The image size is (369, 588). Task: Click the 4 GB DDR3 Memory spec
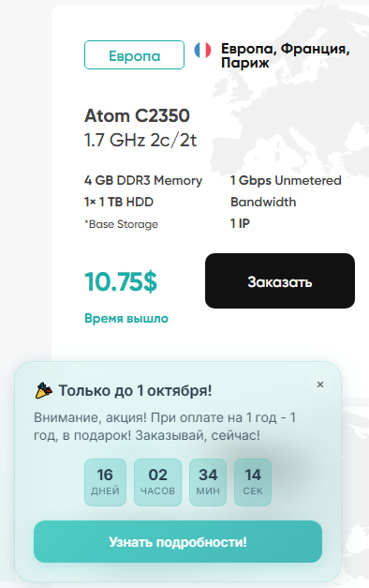143,180
